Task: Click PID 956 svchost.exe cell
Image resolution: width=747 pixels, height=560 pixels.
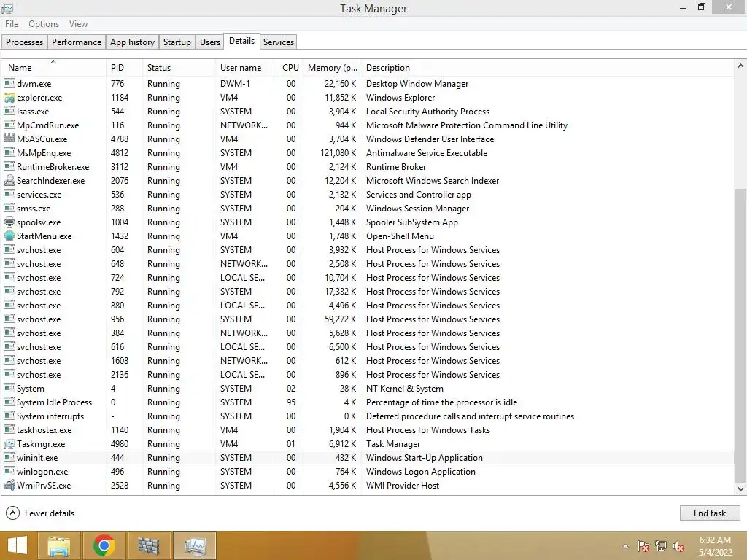Action: point(117,319)
